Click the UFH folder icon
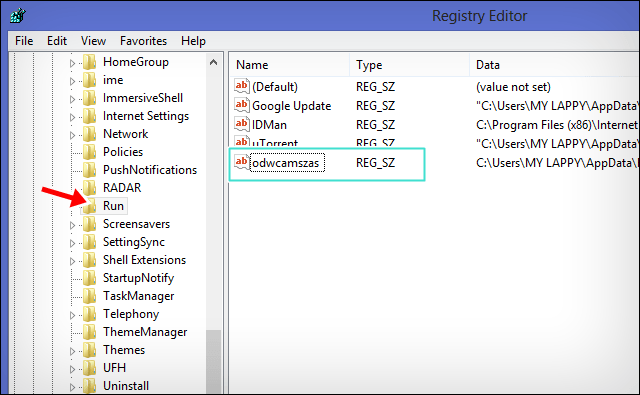 click(x=89, y=368)
